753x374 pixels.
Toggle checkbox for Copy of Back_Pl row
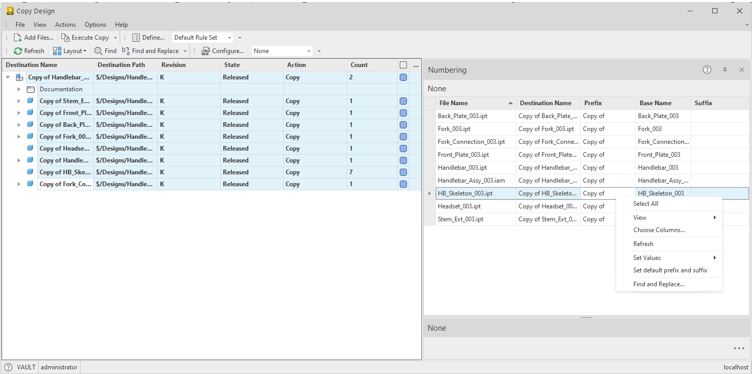click(403, 124)
